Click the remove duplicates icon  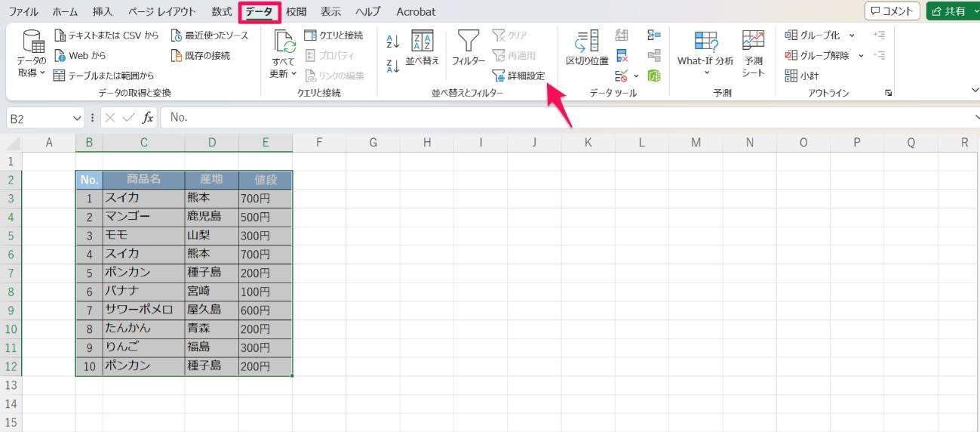tap(622, 55)
